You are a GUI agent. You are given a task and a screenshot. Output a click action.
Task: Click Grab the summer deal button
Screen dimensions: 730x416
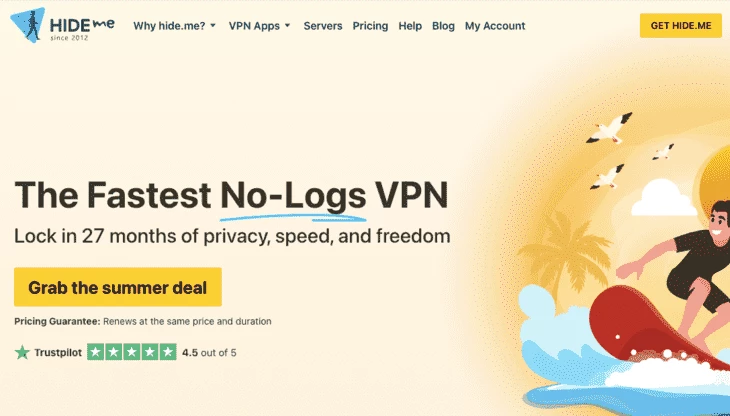pos(118,287)
